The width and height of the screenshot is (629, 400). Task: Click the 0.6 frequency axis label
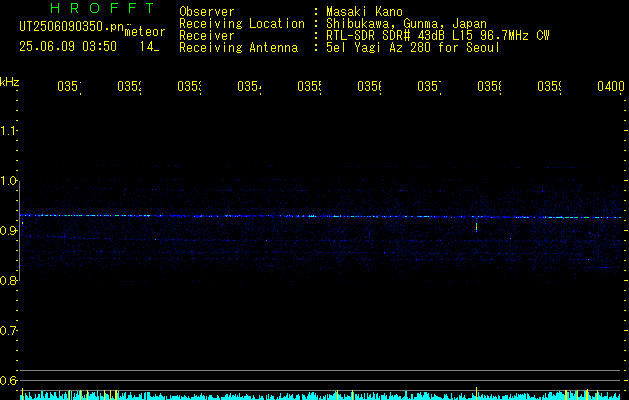coord(8,380)
